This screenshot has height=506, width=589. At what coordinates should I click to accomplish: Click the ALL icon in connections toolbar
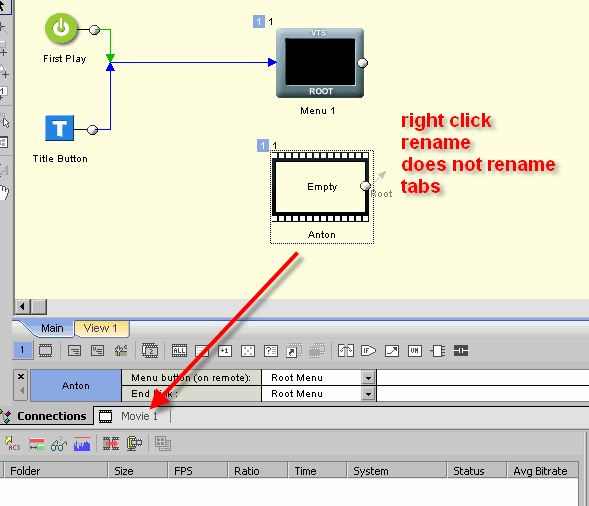(179, 351)
